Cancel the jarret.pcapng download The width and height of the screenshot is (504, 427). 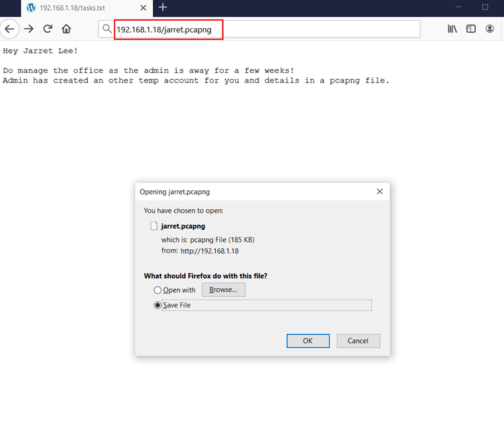[358, 341]
